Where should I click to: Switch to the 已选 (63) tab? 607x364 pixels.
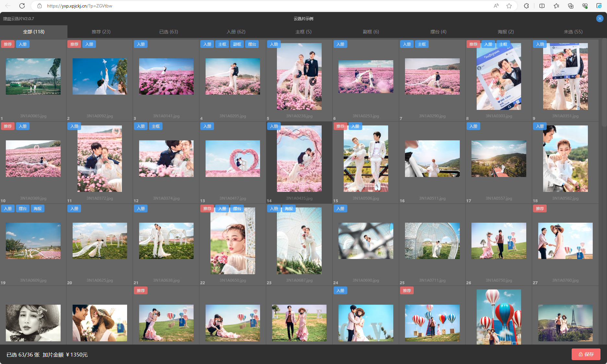pyautogui.click(x=168, y=32)
